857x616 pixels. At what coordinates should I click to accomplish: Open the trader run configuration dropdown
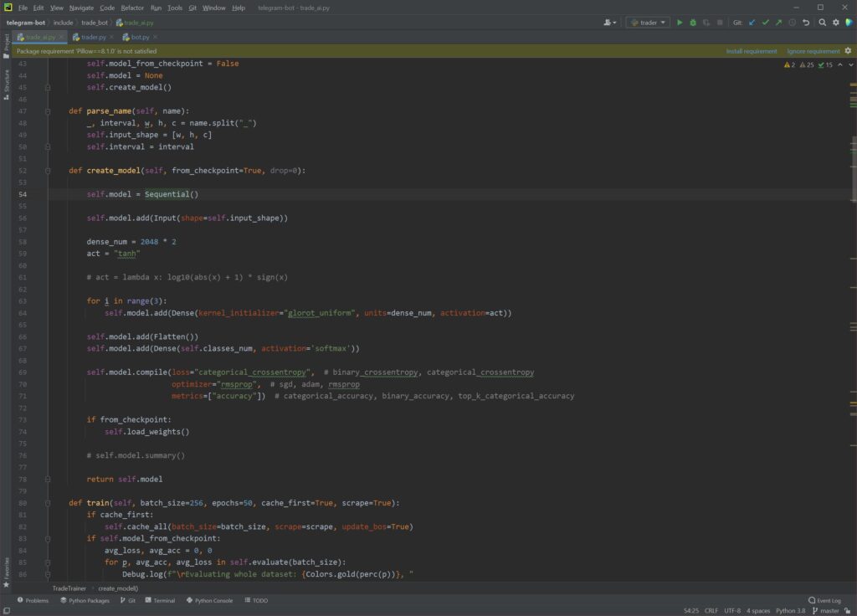coord(648,23)
